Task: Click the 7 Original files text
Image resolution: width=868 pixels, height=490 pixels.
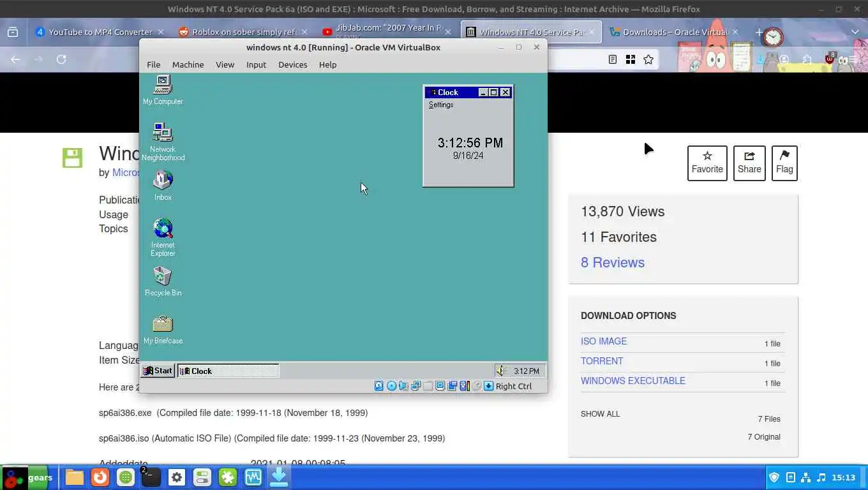Action: coord(764,437)
